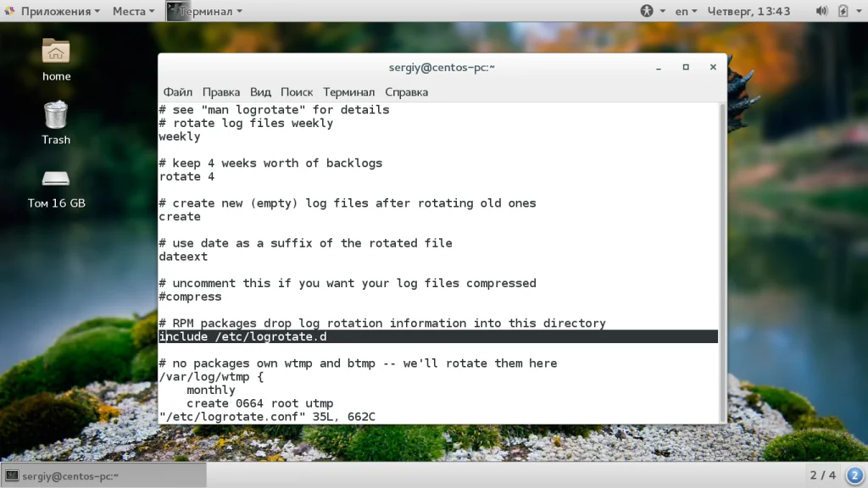
Task: Click the terminal vertical scrollbar
Action: click(x=721, y=263)
